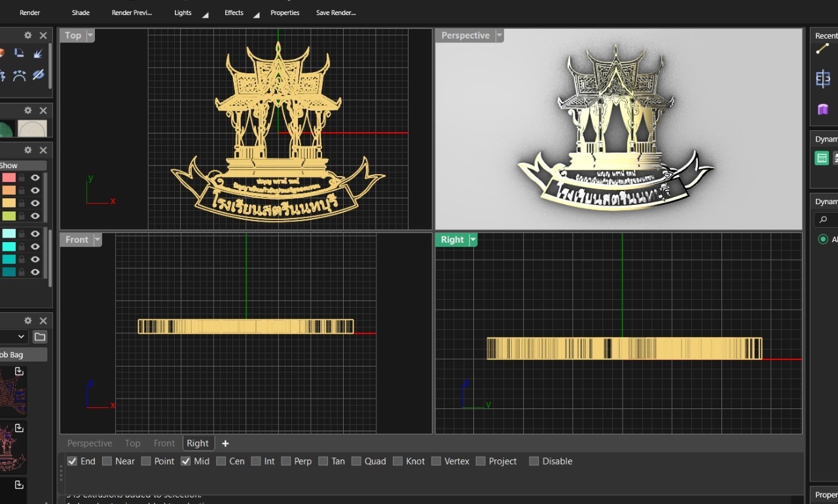Close the Job Bag panel with its X
838x504 pixels.
pos(43,321)
